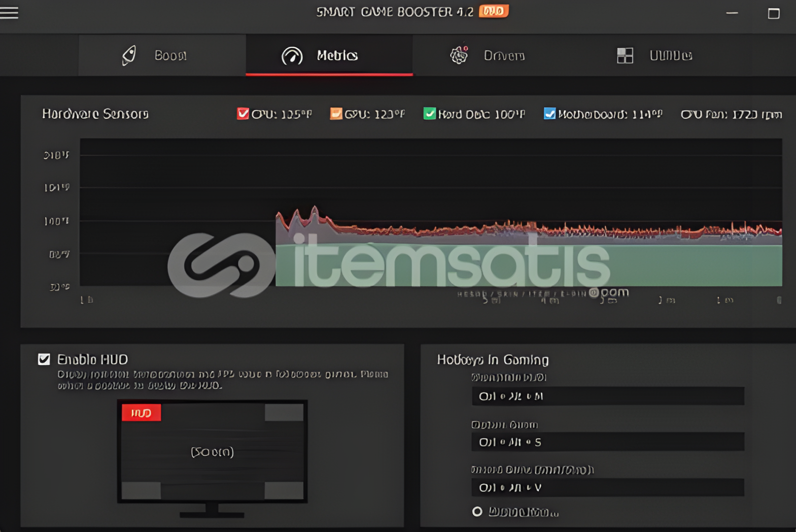Click the Hardware Sensors heading
The image size is (796, 532).
point(95,114)
